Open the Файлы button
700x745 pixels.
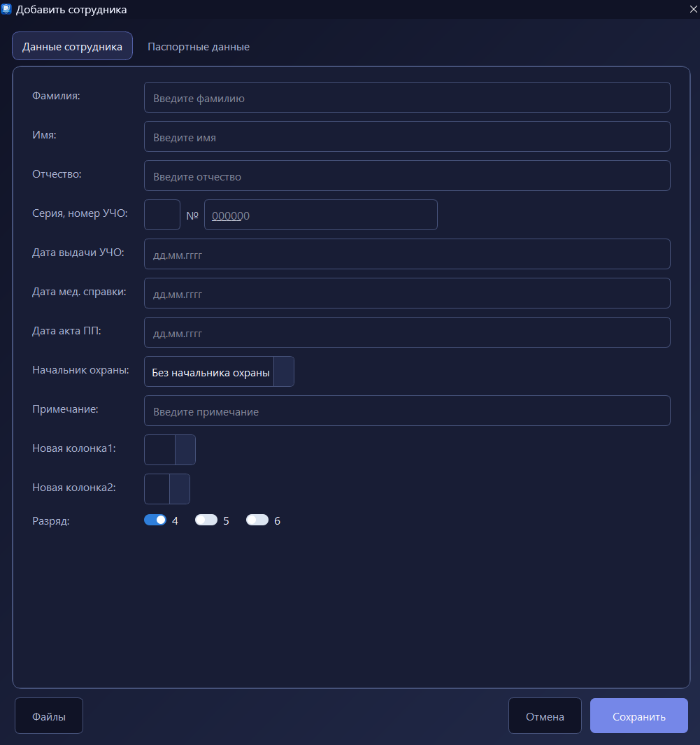[49, 716]
